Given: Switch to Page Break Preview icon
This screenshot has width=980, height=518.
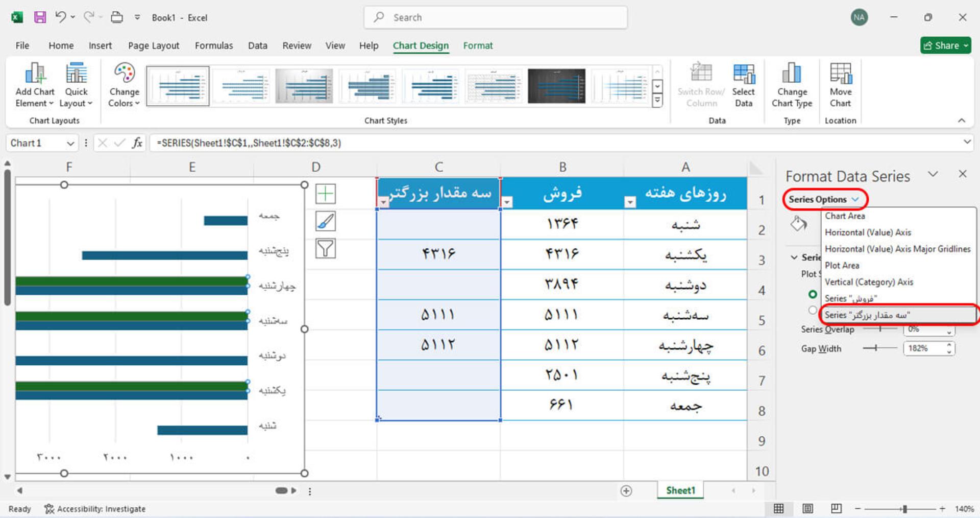Looking at the screenshot, I should pos(836,509).
